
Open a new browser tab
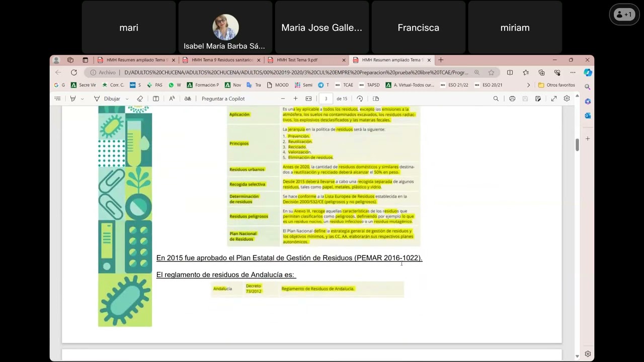[x=441, y=60]
